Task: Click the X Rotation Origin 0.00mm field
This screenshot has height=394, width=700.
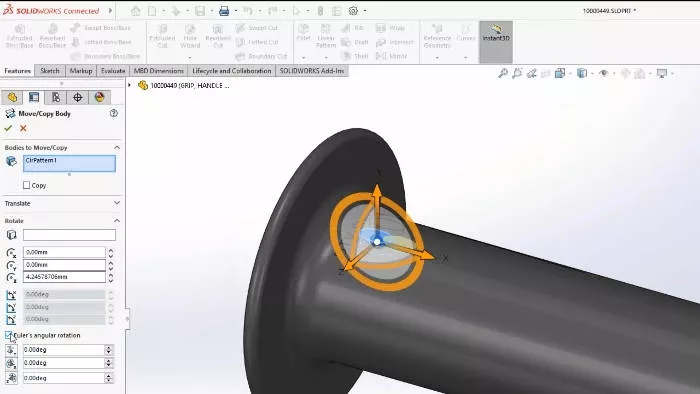Action: pyautogui.click(x=64, y=252)
